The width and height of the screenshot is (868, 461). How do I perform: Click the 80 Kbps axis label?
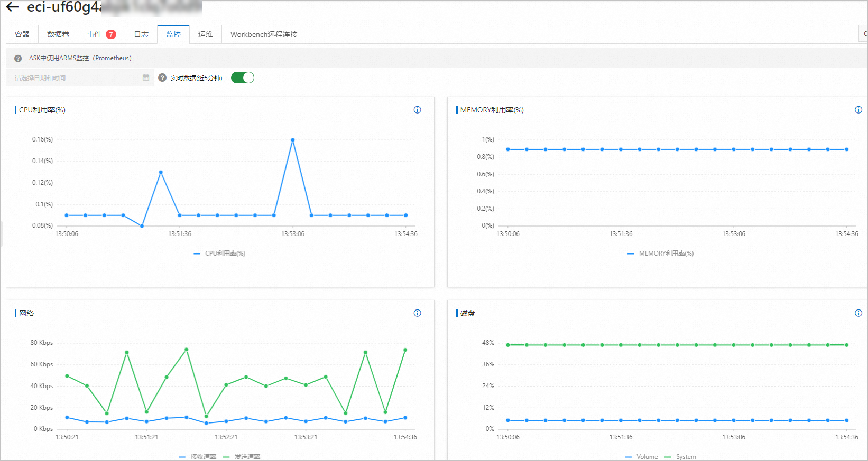click(42, 343)
